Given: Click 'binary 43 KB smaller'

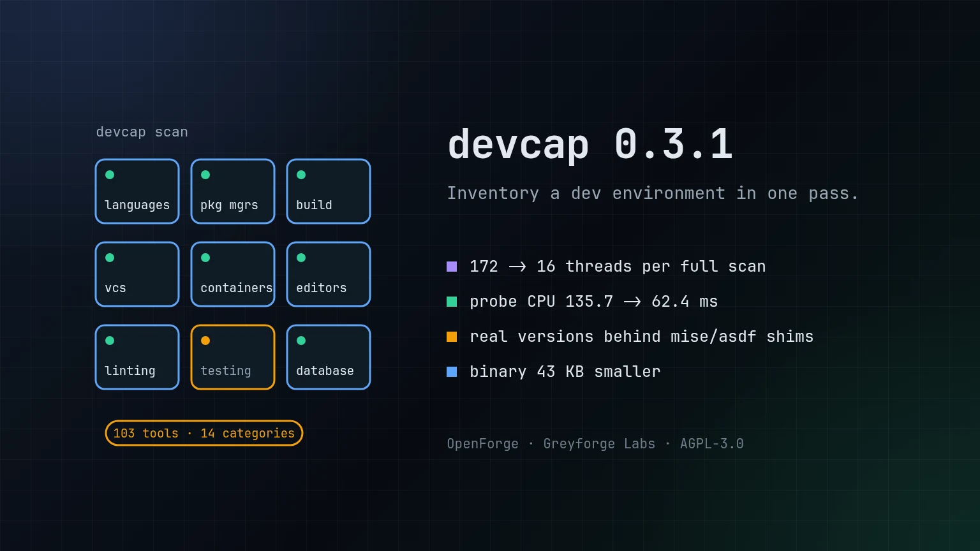Looking at the screenshot, I should 565,372.
